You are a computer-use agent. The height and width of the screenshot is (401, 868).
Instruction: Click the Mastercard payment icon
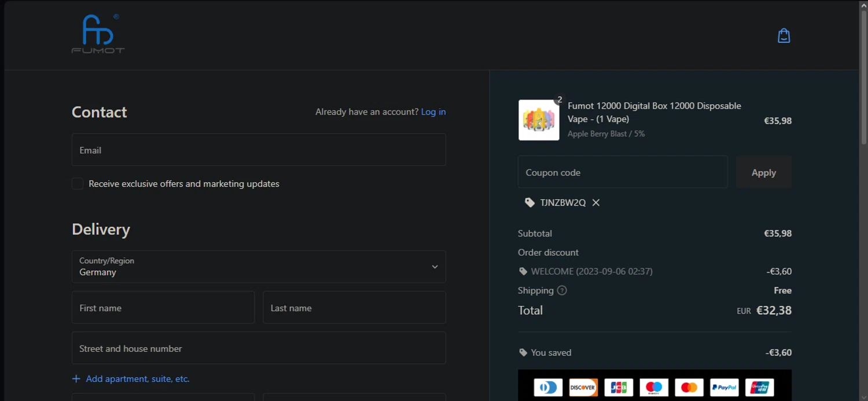(689, 387)
